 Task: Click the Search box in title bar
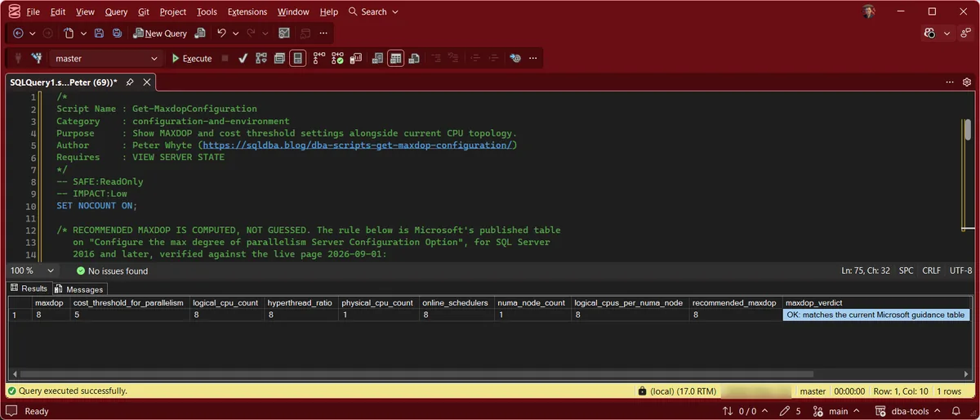pos(373,12)
